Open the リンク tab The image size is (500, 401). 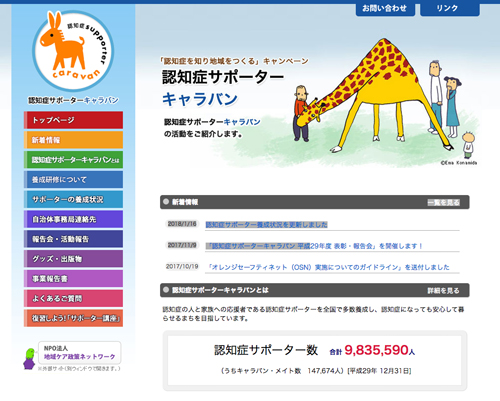(x=450, y=9)
